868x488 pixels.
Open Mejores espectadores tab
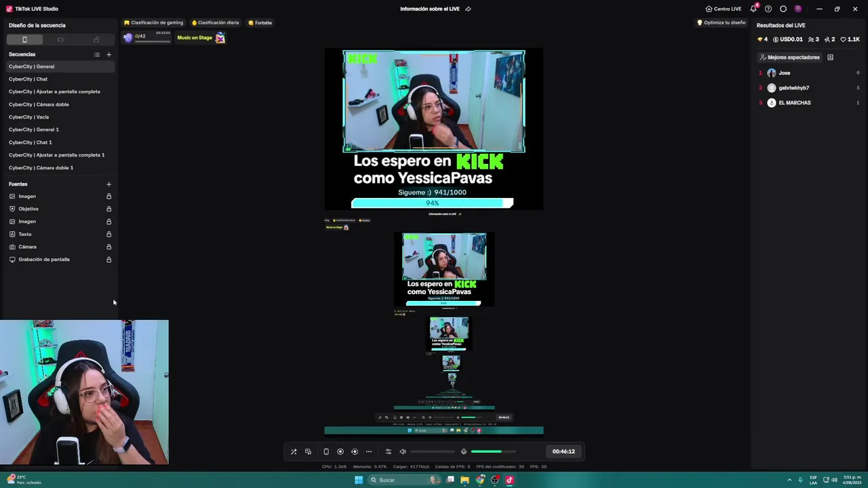[790, 58]
